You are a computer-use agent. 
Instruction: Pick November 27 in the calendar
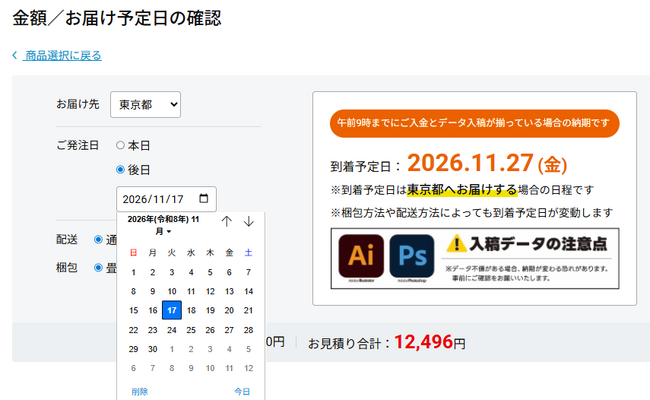pos(229,330)
